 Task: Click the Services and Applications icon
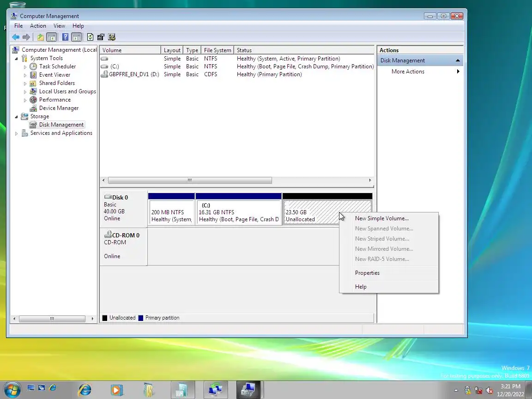[24, 133]
